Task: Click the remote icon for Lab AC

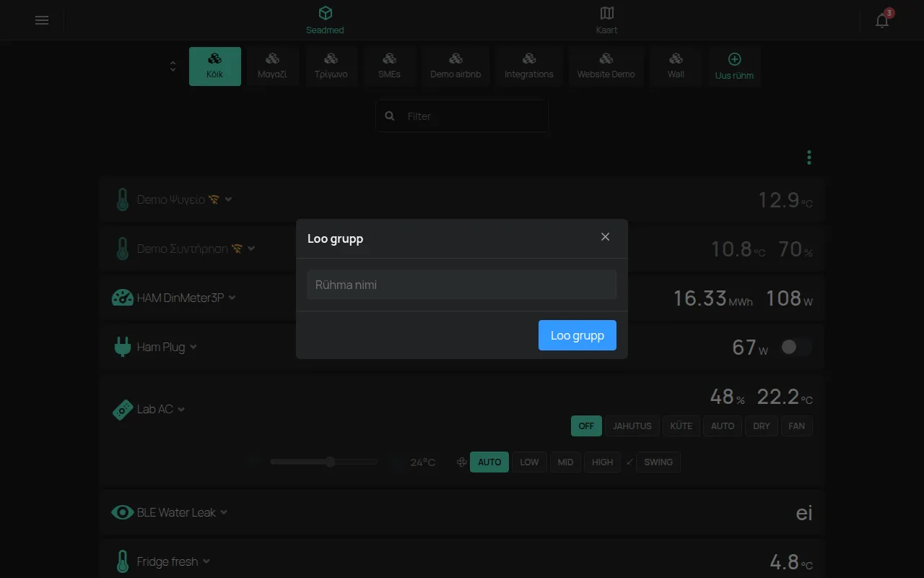Action: [x=123, y=410]
